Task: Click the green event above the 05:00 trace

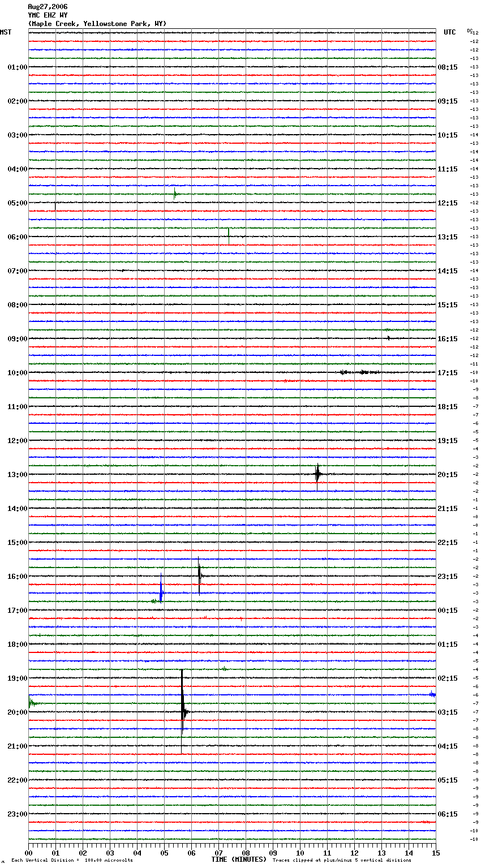Action: [x=175, y=194]
